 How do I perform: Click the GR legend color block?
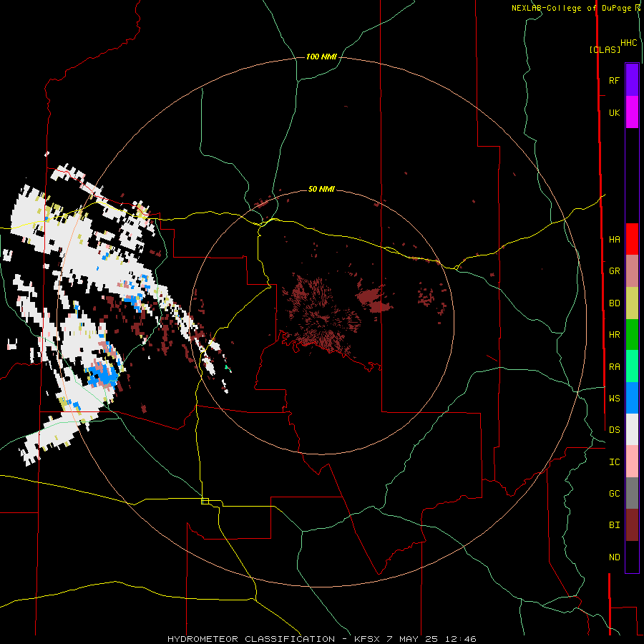(x=632, y=271)
